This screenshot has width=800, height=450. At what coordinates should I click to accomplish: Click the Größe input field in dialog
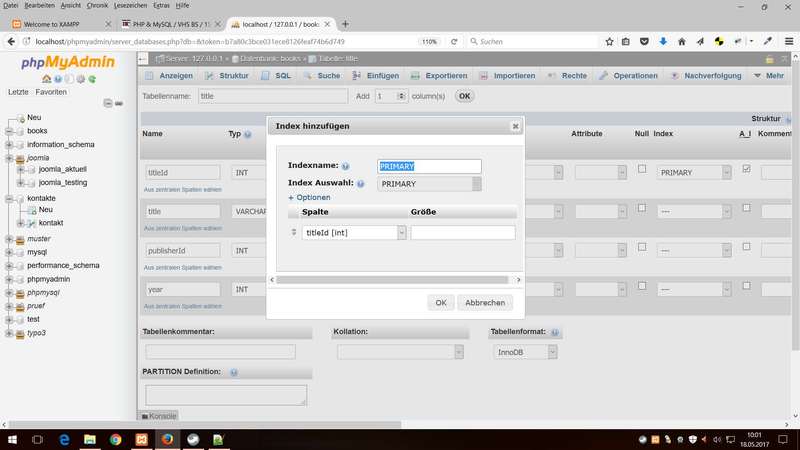coord(463,232)
